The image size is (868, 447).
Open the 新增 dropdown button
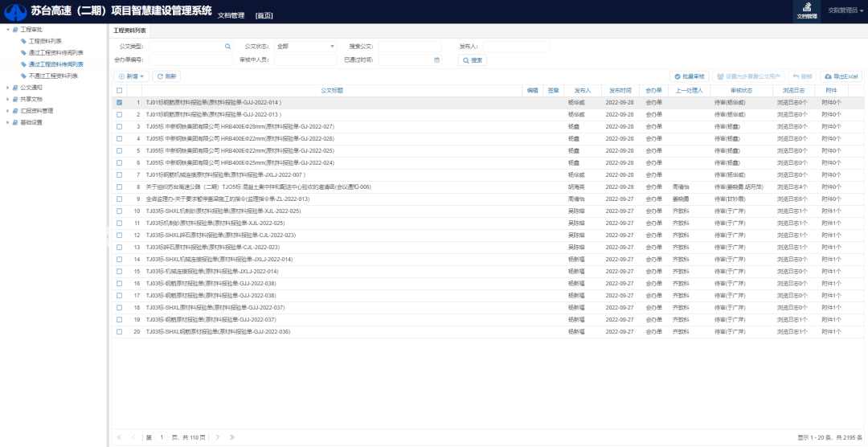coord(131,76)
